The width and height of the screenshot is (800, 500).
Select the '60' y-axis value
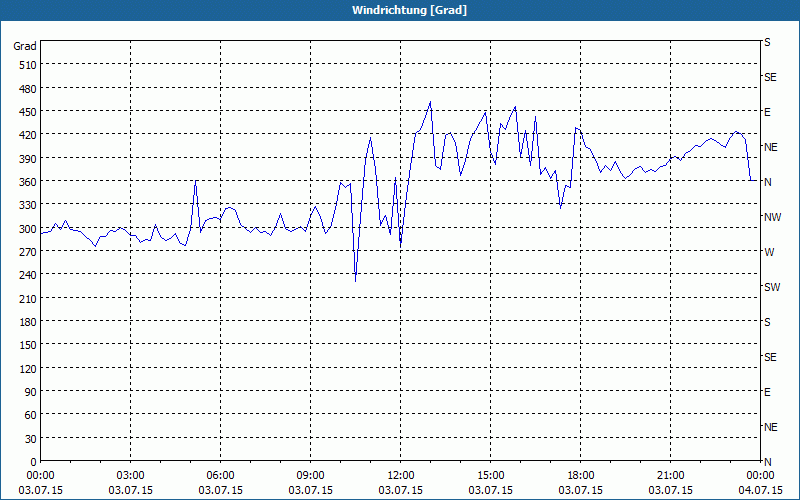coord(31,415)
